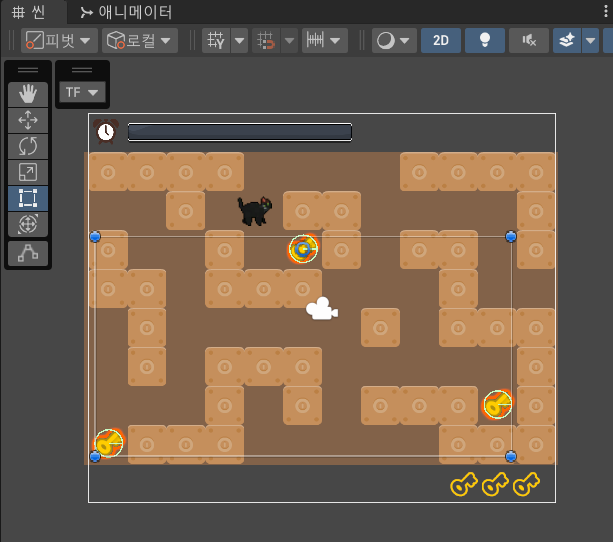Image resolution: width=613 pixels, height=542 pixels.
Task: Open the custom editor tools button
Action: click(28, 253)
